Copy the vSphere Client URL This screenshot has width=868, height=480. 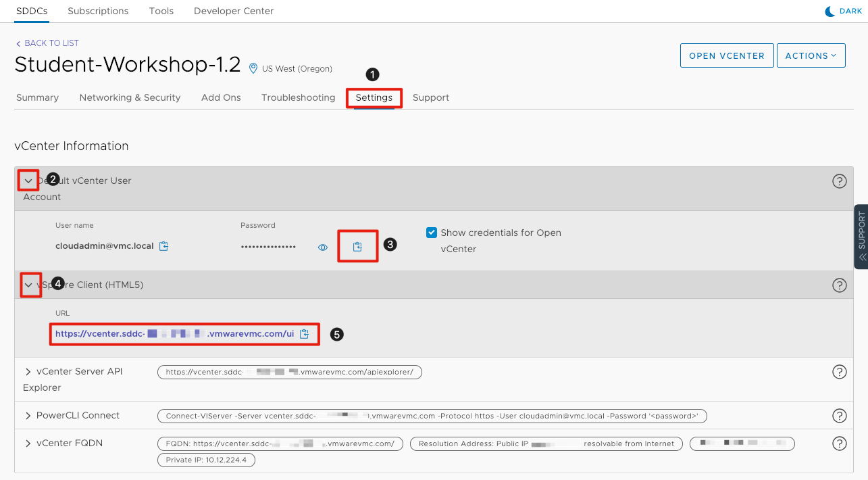point(305,333)
